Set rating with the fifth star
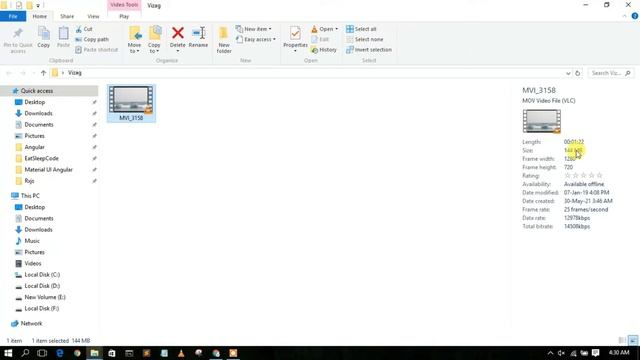 click(x=599, y=176)
